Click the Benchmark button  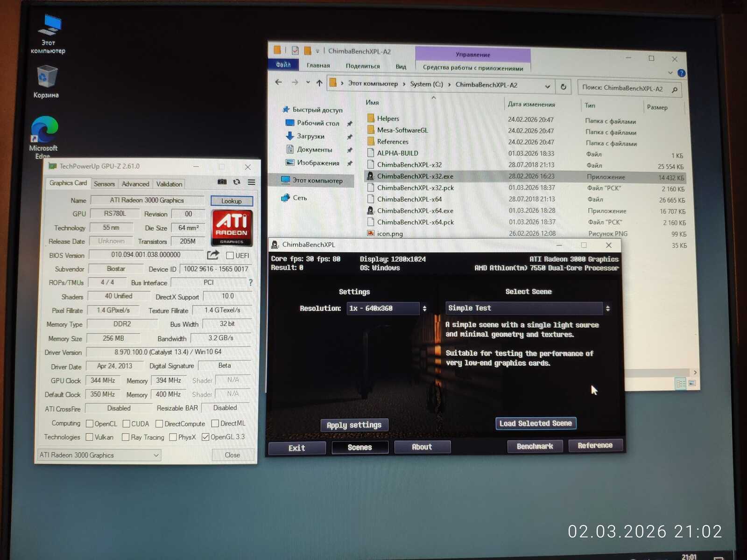[x=535, y=446]
